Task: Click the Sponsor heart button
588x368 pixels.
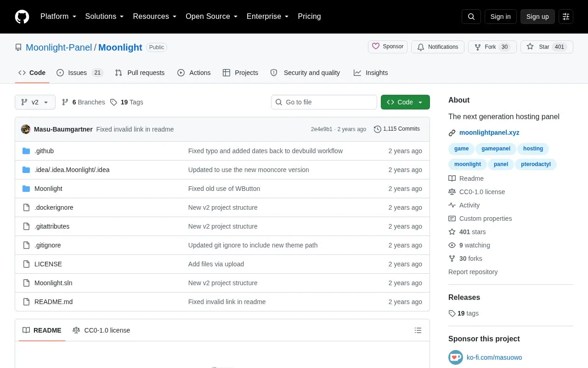Action: [388, 47]
